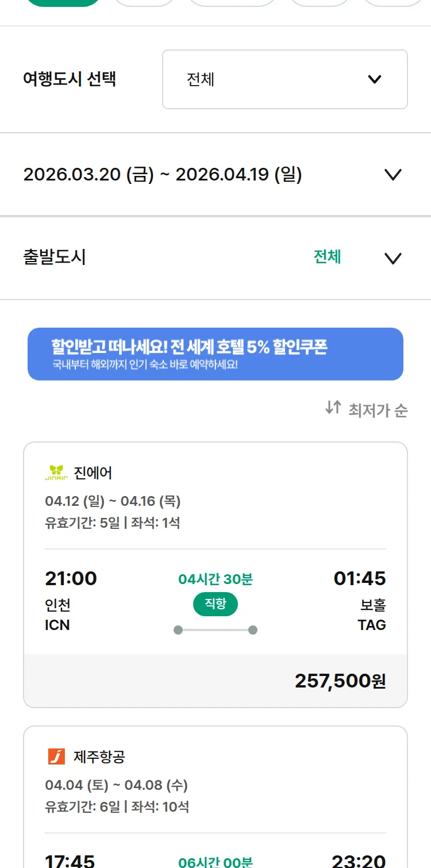
Task: Click the Jeju Air orange logo
Action: (x=56, y=756)
